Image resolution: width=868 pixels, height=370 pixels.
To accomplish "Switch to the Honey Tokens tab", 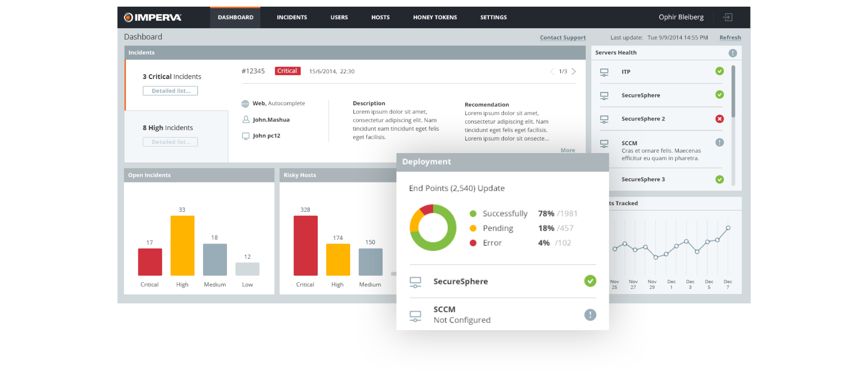I will click(435, 17).
